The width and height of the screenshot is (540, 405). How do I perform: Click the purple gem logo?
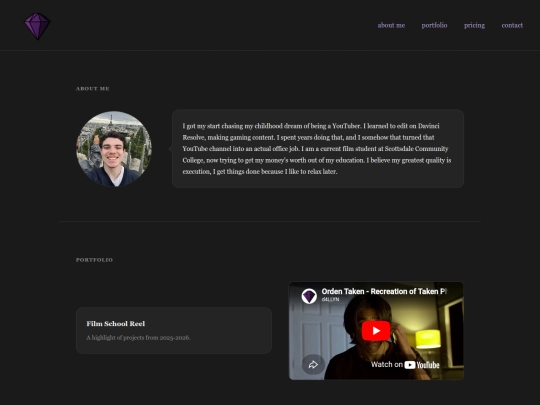(37, 26)
